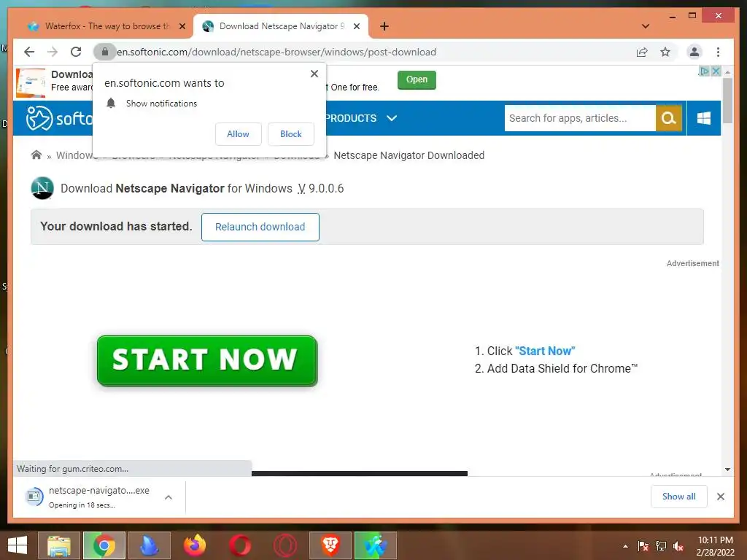This screenshot has height=560, width=747.
Task: Click the orange search magnifier button
Action: tap(669, 118)
